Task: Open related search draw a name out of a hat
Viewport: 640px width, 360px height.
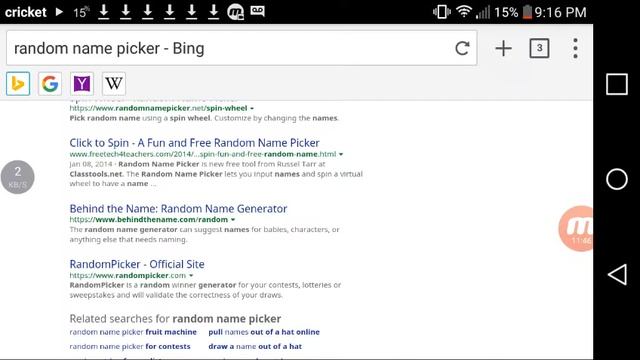Action: point(255,346)
